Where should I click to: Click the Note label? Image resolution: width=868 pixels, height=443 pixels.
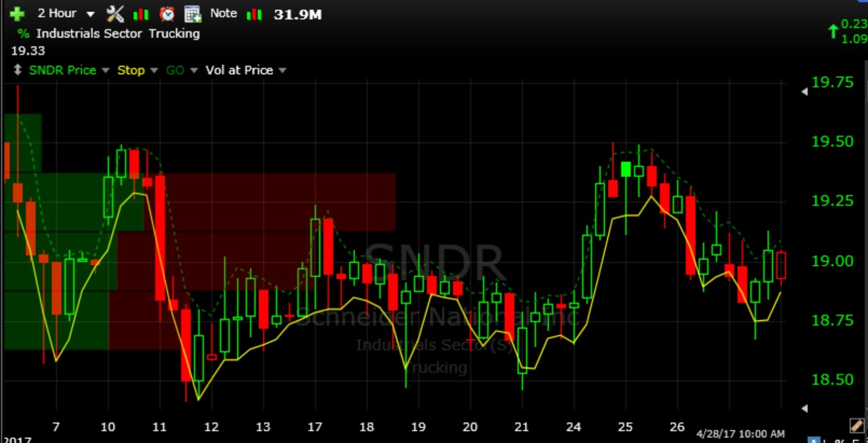(224, 14)
